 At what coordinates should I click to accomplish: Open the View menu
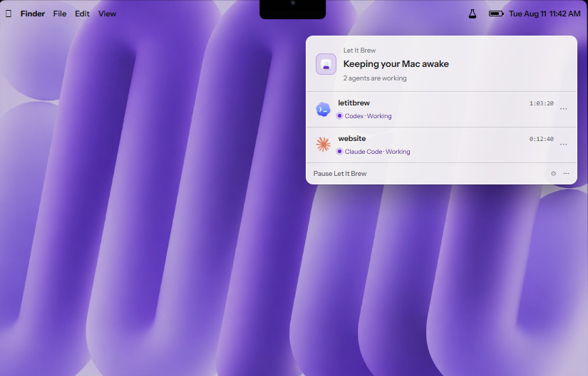point(107,14)
